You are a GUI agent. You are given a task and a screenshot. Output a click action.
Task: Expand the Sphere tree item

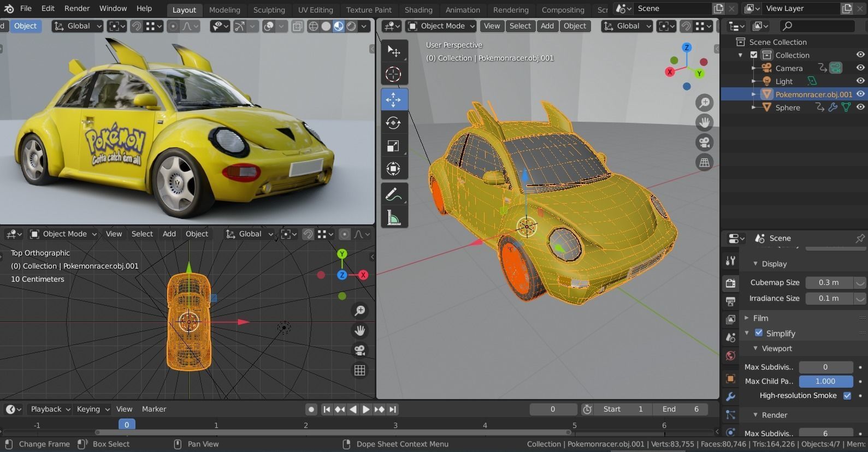pyautogui.click(x=754, y=108)
